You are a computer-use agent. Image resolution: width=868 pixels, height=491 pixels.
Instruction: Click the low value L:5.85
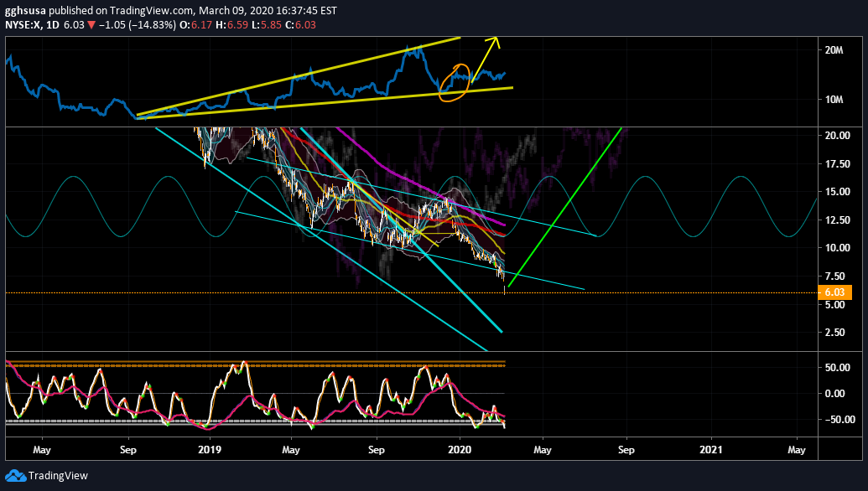(x=267, y=25)
